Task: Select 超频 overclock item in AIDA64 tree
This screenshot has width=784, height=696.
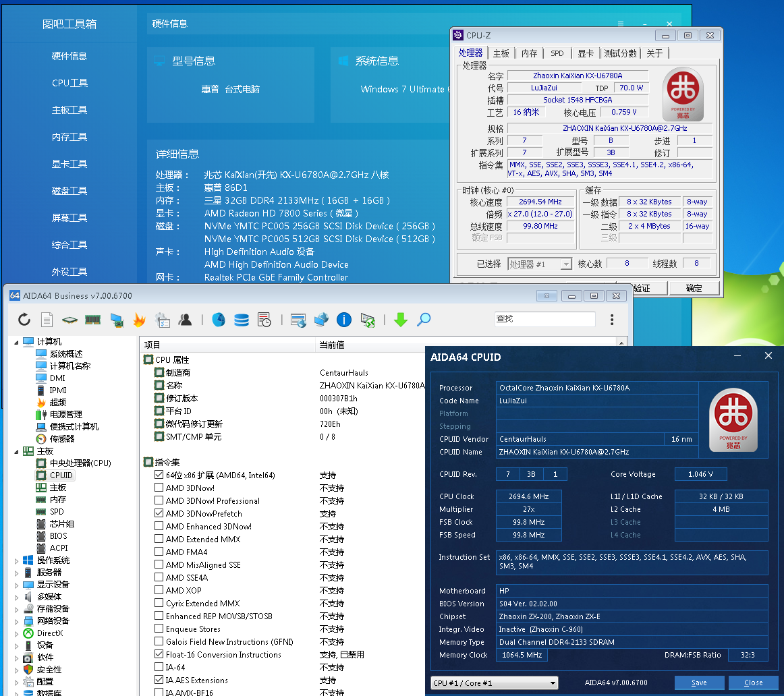Action: (x=58, y=402)
